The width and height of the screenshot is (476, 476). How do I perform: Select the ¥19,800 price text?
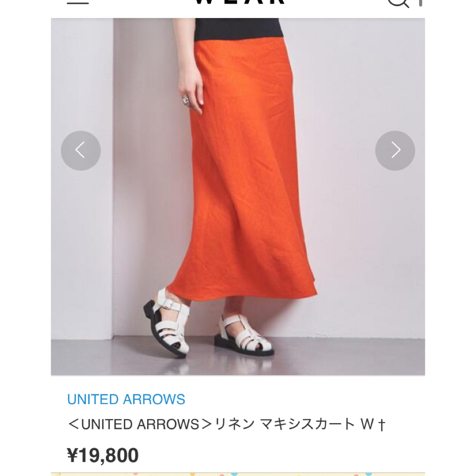click(103, 455)
